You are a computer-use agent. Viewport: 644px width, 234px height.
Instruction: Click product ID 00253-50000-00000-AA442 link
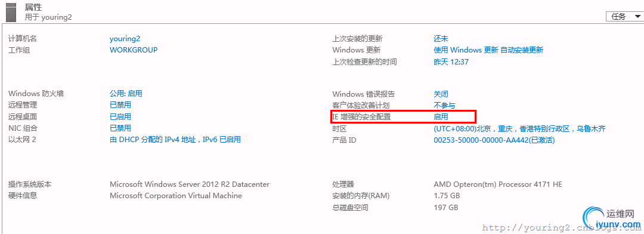(494, 140)
